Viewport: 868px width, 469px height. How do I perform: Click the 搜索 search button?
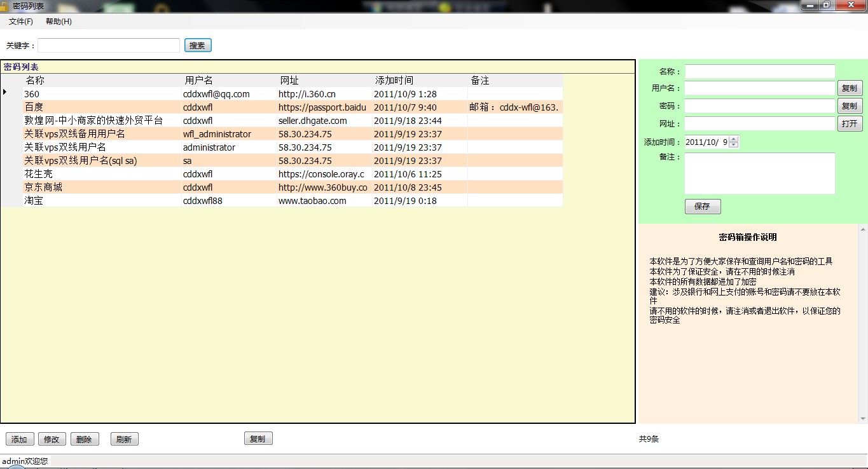point(198,46)
